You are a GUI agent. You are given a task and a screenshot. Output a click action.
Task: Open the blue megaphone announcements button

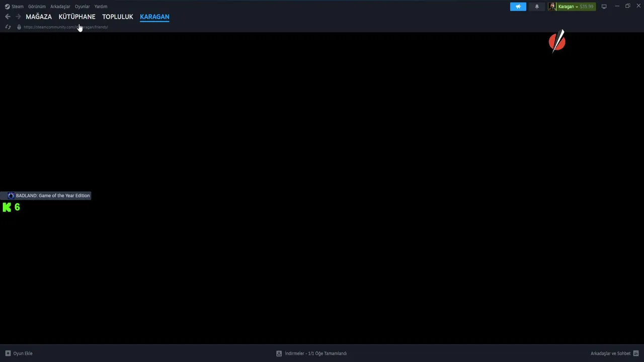pos(518,7)
